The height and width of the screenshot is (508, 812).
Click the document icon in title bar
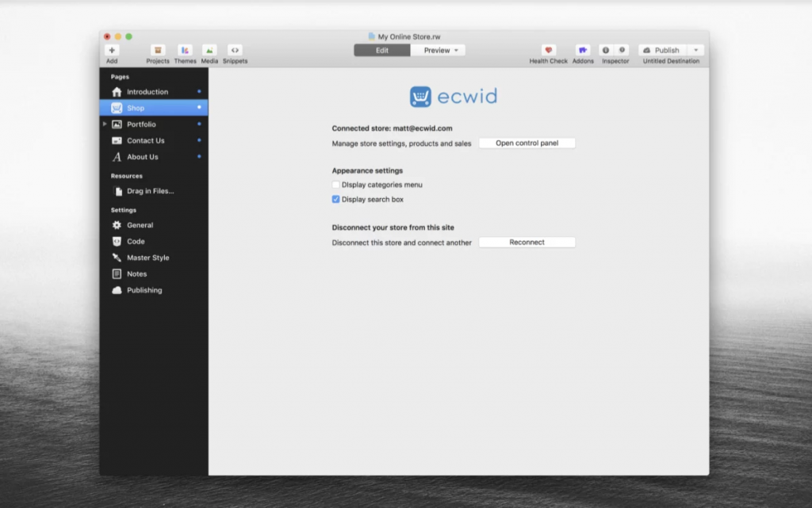[371, 36]
